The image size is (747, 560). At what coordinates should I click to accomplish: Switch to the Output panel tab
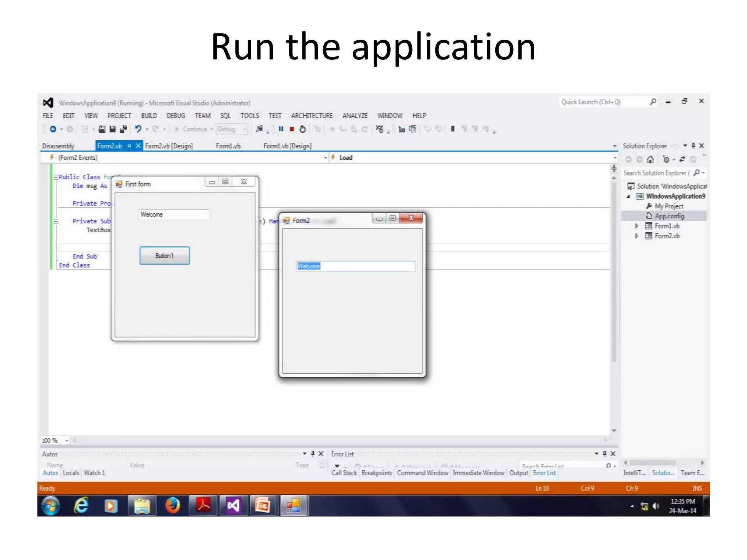[518, 473]
